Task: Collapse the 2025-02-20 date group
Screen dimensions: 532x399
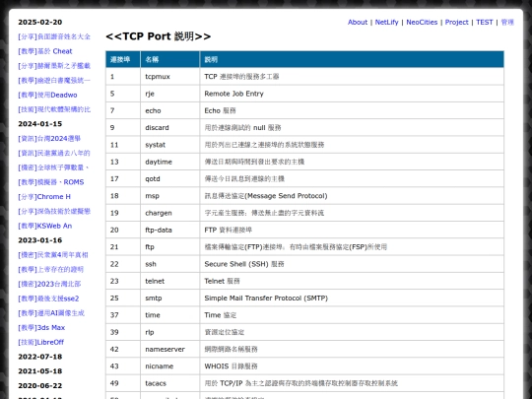Action: (x=40, y=22)
